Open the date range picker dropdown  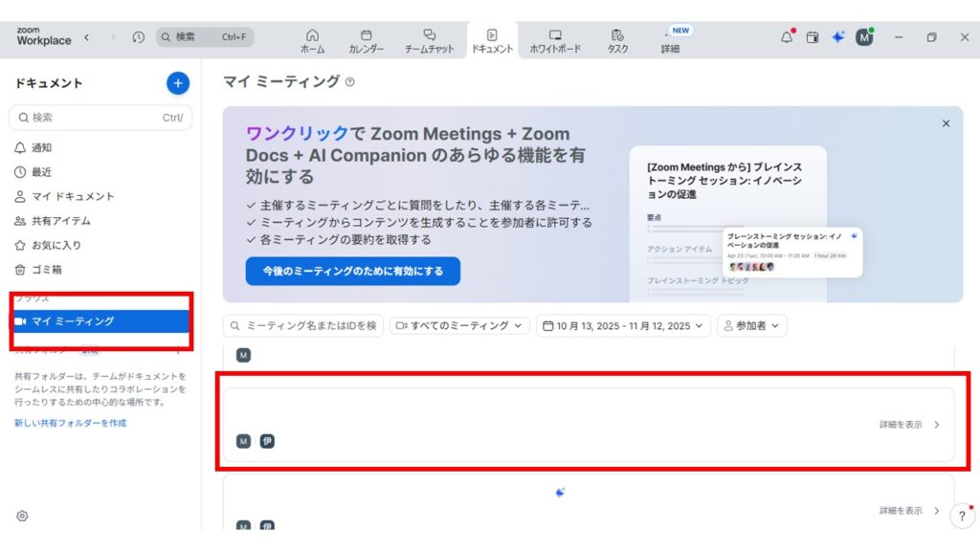click(625, 326)
